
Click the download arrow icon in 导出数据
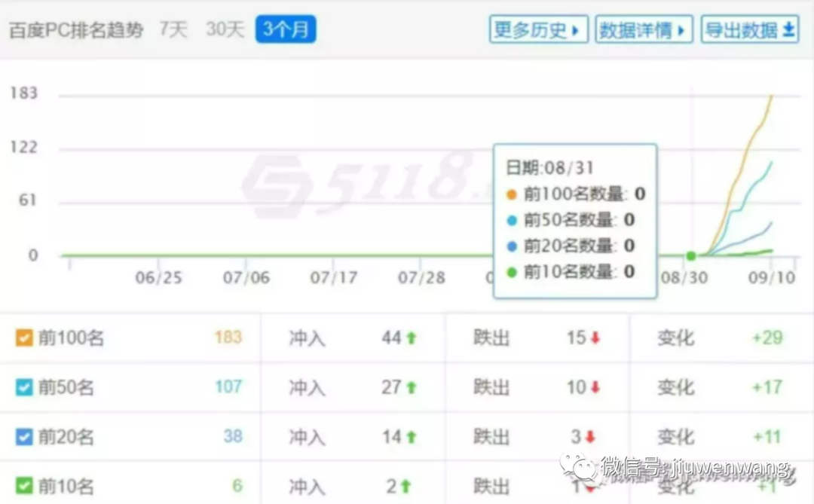click(x=788, y=29)
